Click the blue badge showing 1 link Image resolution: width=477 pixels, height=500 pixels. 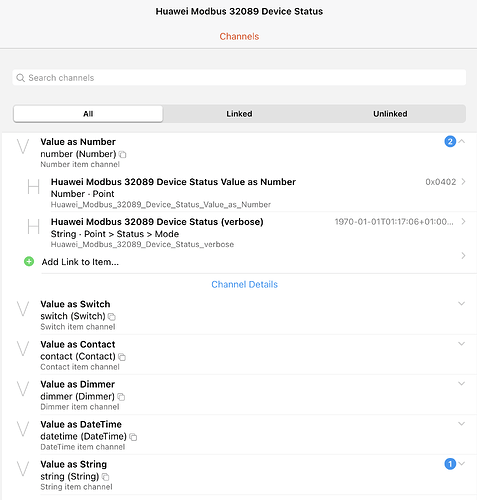[450, 464]
